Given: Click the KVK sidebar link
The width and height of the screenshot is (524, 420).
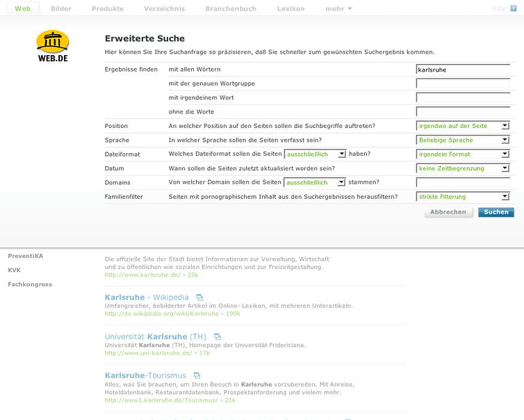Looking at the screenshot, I should [x=14, y=270].
